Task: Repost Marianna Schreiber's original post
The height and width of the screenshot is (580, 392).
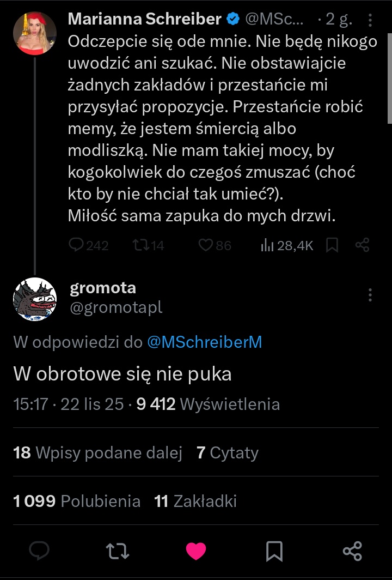Action: (140, 245)
